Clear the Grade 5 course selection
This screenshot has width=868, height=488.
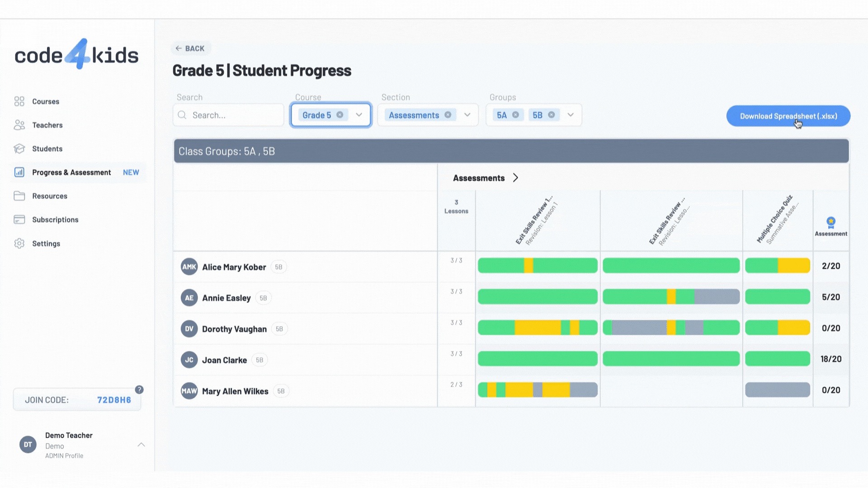click(x=340, y=115)
